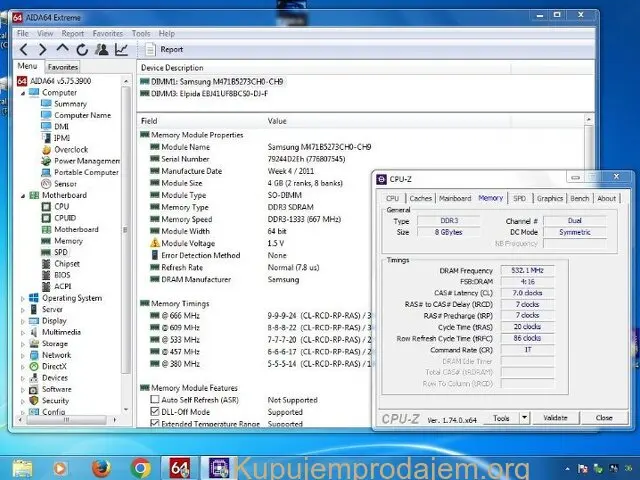
Task: Click the benchmark graph icon in toolbar
Action: [x=121, y=49]
